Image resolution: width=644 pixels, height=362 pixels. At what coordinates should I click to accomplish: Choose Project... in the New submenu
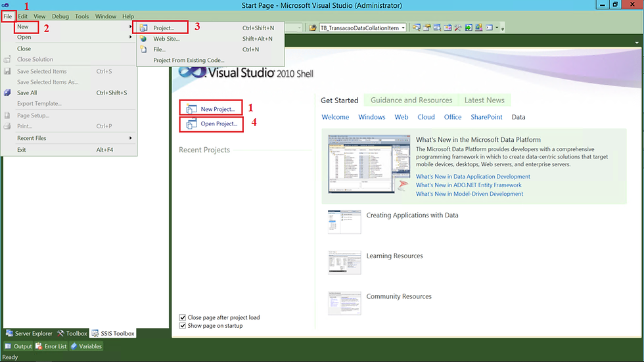pyautogui.click(x=210, y=28)
